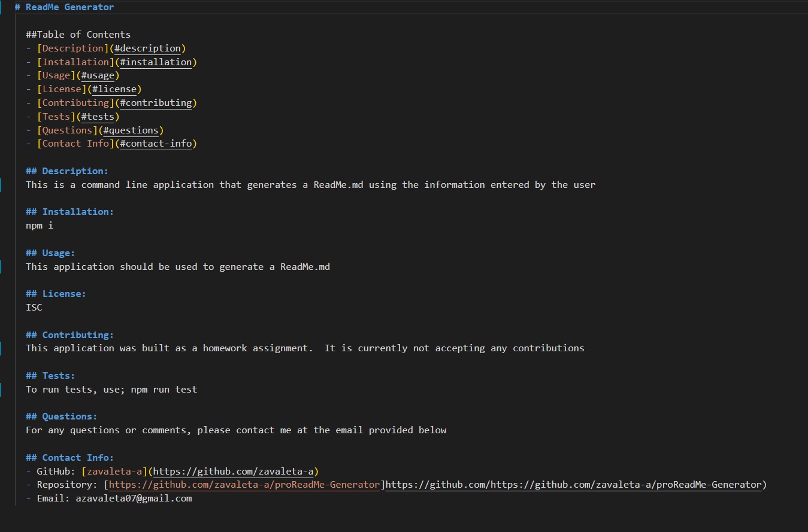Click the "## Tests:" section heading
The image size is (808, 532).
[50, 376]
